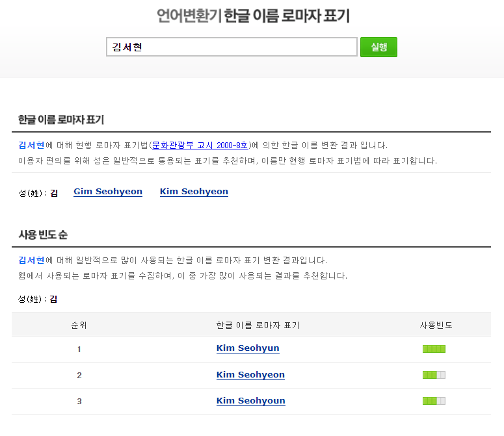Select the Gim Seohyeon romanization link
Image resolution: width=504 pixels, height=436 pixels.
108,191
